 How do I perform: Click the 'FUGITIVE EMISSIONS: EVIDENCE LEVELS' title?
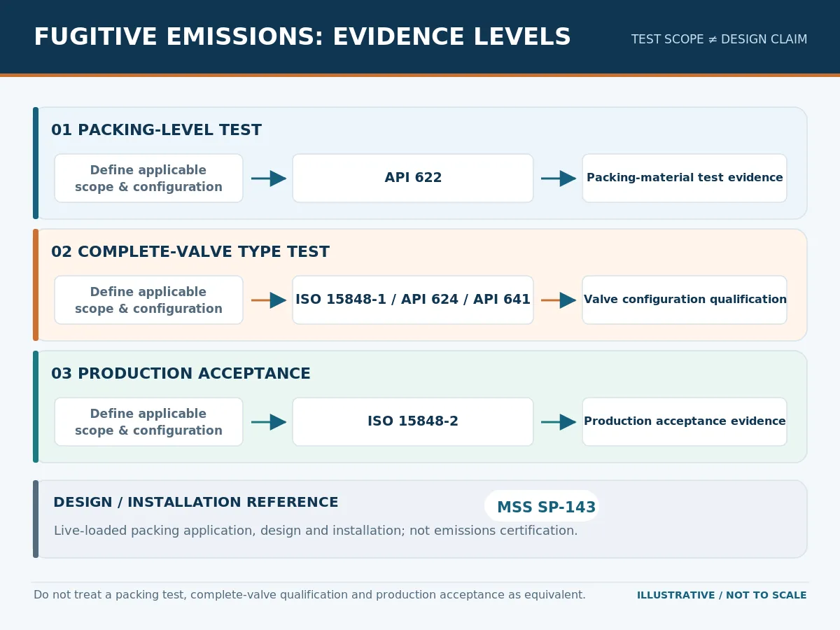(x=302, y=38)
